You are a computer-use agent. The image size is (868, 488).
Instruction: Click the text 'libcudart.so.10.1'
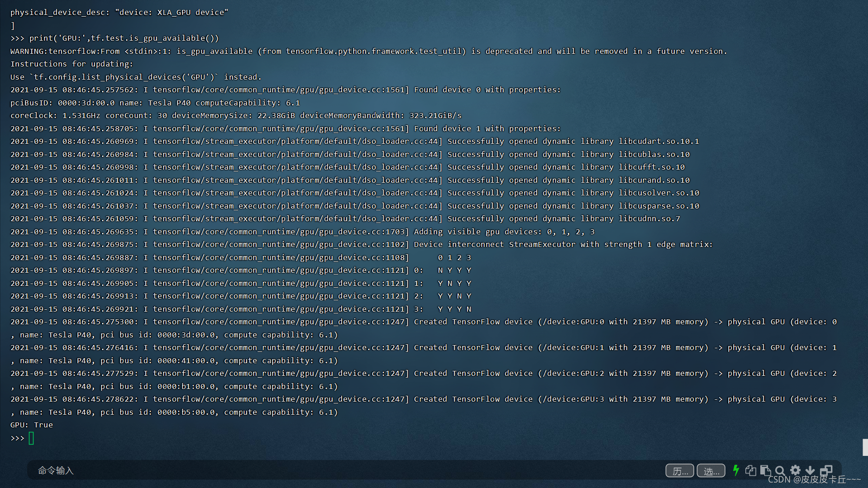659,142
